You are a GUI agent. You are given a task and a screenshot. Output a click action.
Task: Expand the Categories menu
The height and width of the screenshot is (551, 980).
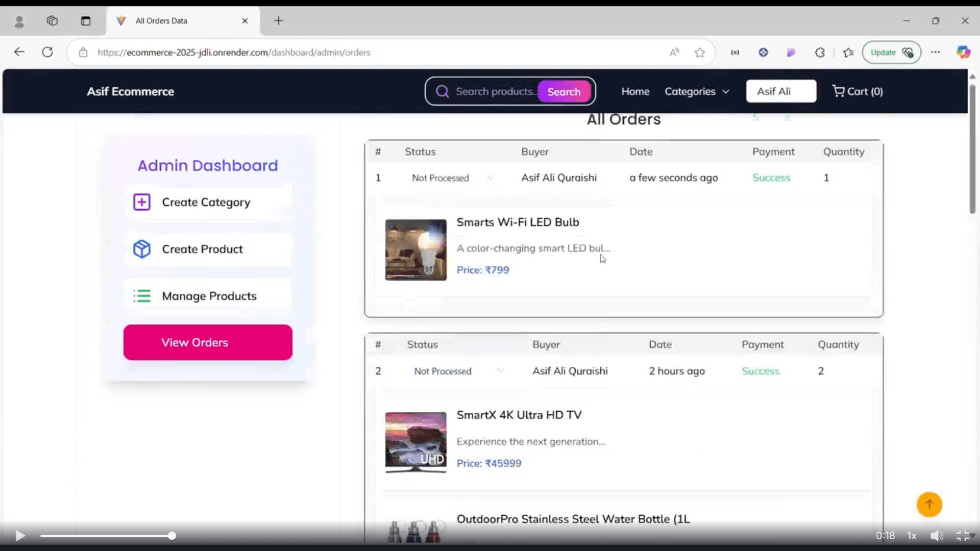(x=697, y=91)
